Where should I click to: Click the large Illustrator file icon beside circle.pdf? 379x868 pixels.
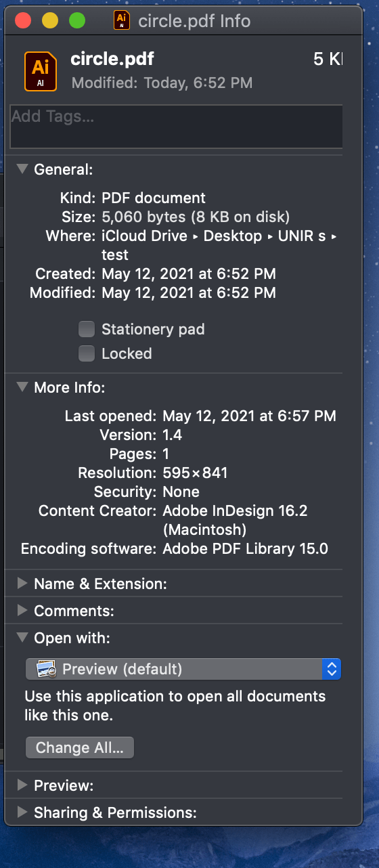point(41,71)
